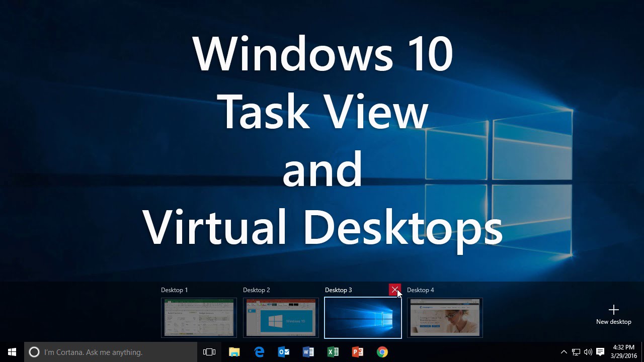Click the Desktop 3 label
Viewport: 644px width, 362px height.
[338, 290]
